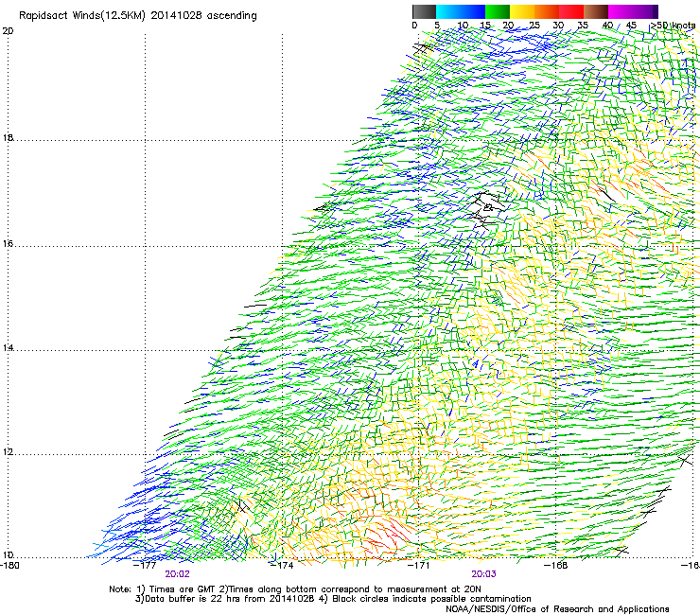Click the longitude label '-177'
The height and width of the screenshot is (615, 700).
(145, 565)
